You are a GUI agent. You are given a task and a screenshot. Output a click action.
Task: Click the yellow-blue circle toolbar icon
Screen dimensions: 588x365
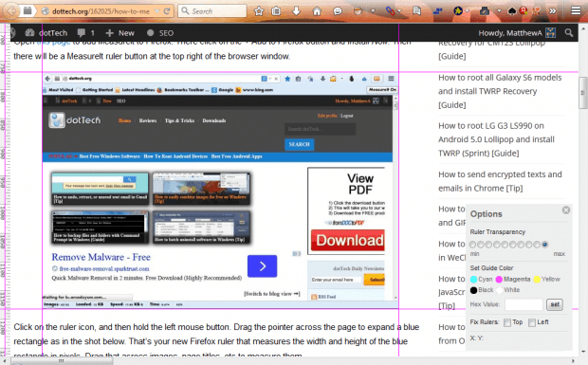click(458, 11)
